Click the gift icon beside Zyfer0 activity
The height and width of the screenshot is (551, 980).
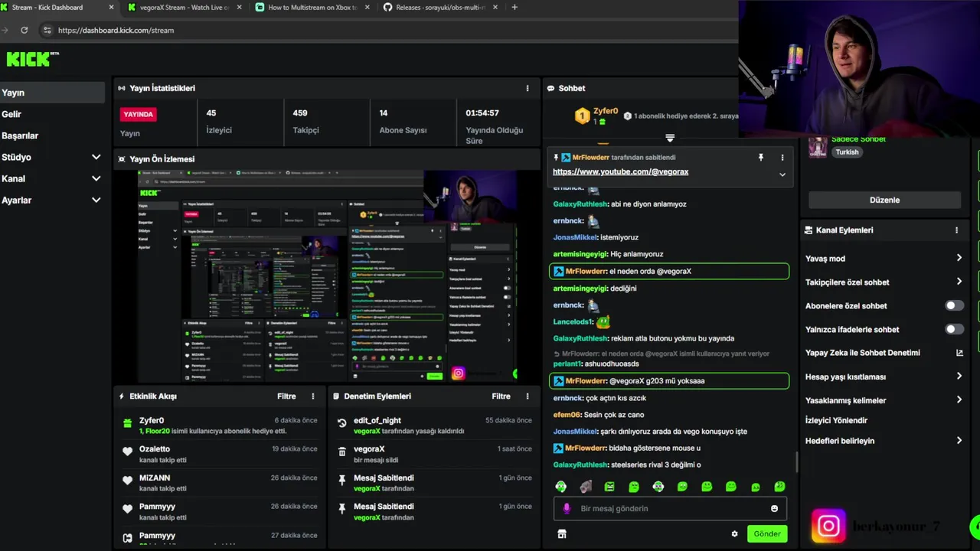(x=127, y=422)
